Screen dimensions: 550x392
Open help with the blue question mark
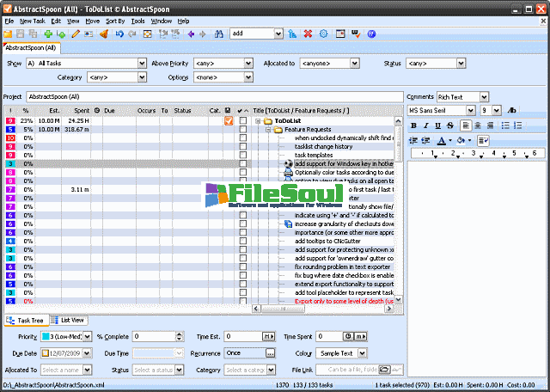click(x=371, y=34)
